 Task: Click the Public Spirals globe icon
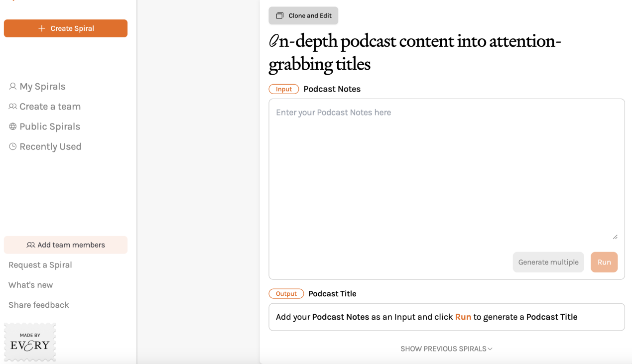[13, 126]
